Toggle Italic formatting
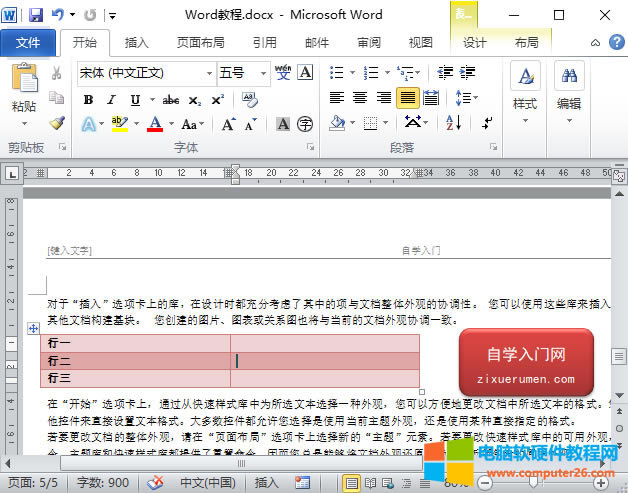Viewport: 628px width, 493px height. (x=112, y=100)
